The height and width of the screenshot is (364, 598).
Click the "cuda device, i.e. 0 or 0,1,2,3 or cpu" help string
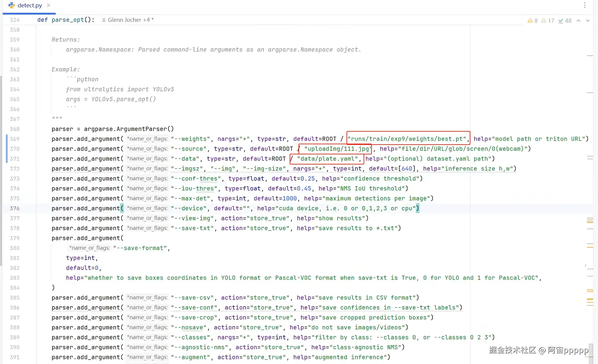(x=345, y=208)
